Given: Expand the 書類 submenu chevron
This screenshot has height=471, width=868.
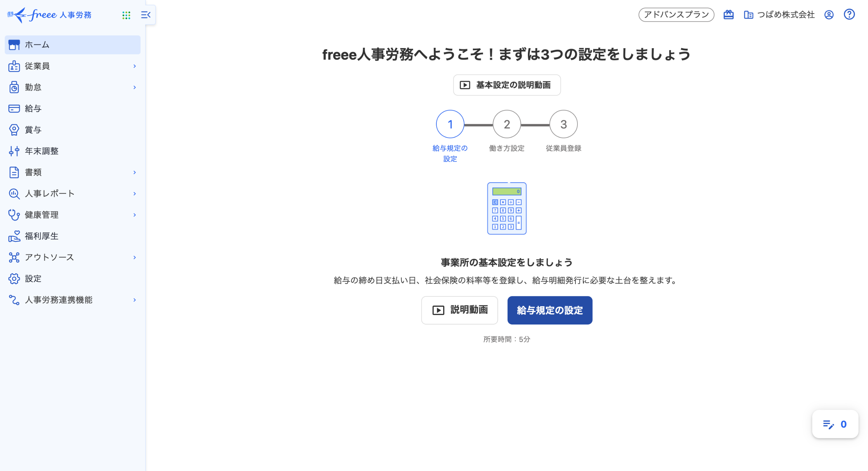Looking at the screenshot, I should point(135,172).
